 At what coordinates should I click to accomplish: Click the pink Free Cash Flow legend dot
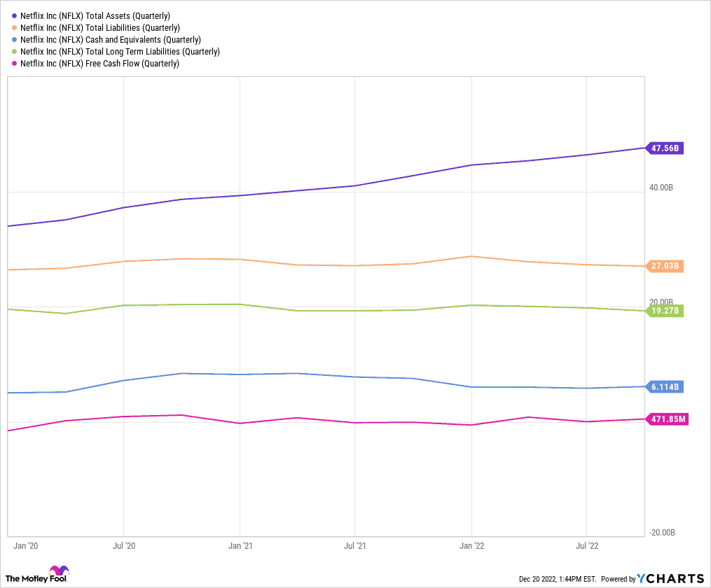[x=14, y=64]
